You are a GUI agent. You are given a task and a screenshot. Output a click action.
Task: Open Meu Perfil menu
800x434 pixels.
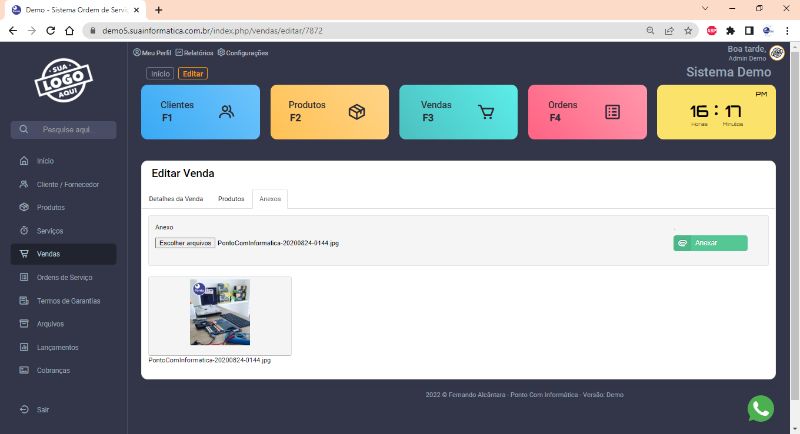(152, 52)
